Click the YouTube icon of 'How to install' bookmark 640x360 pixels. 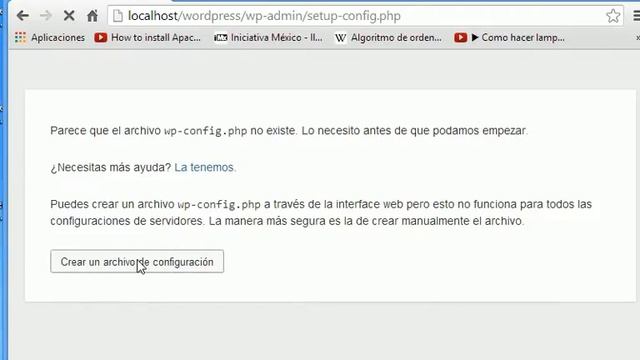click(101, 38)
